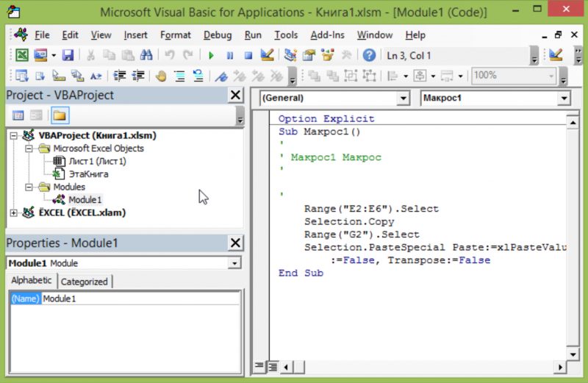Open the (General) object dropdown
This screenshot has height=383, width=588.
pos(403,99)
